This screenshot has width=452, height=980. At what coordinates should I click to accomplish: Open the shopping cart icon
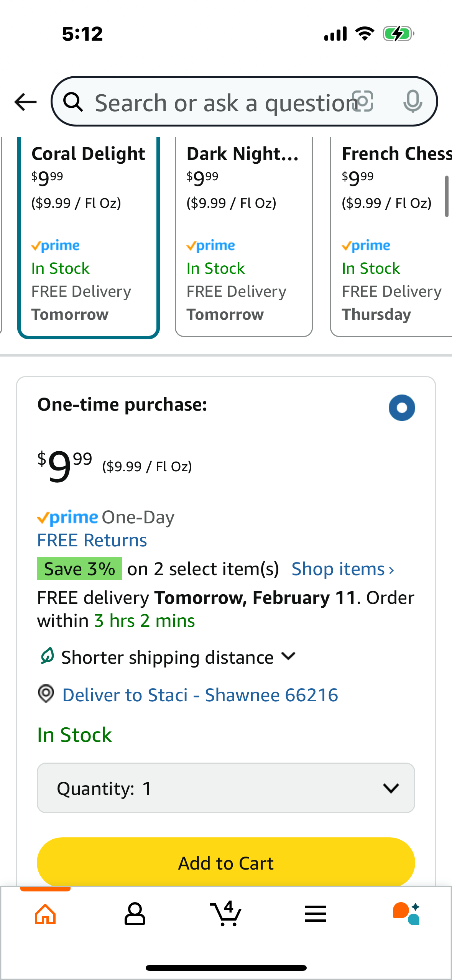[226, 913]
